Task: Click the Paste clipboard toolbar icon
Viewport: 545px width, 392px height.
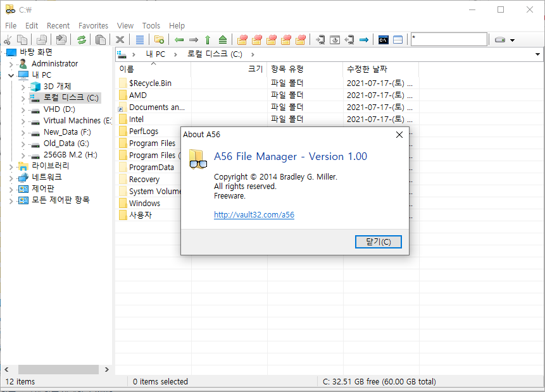Action: 101,40
